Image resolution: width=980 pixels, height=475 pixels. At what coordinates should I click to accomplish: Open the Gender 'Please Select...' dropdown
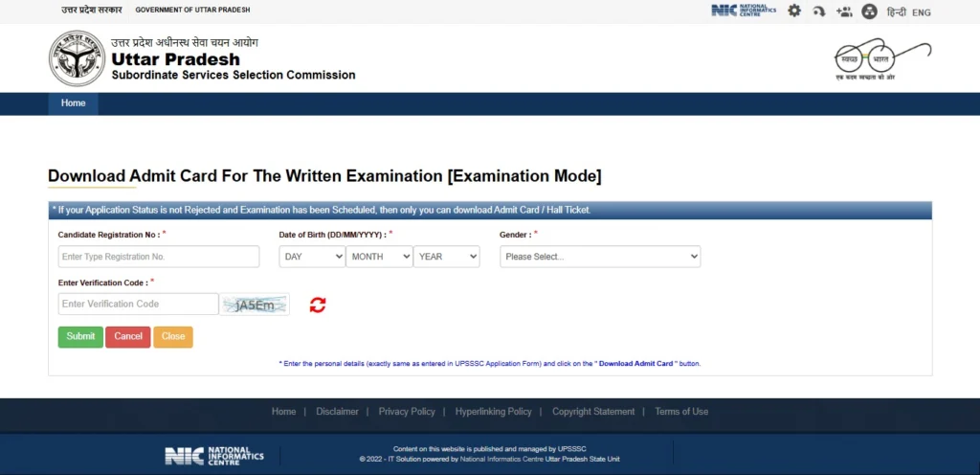coord(600,257)
